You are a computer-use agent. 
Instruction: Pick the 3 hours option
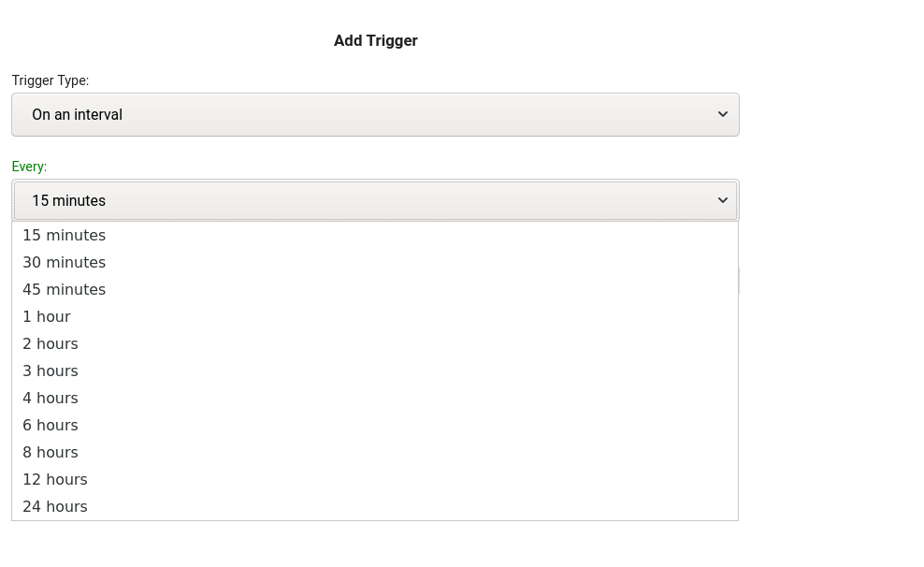point(51,371)
